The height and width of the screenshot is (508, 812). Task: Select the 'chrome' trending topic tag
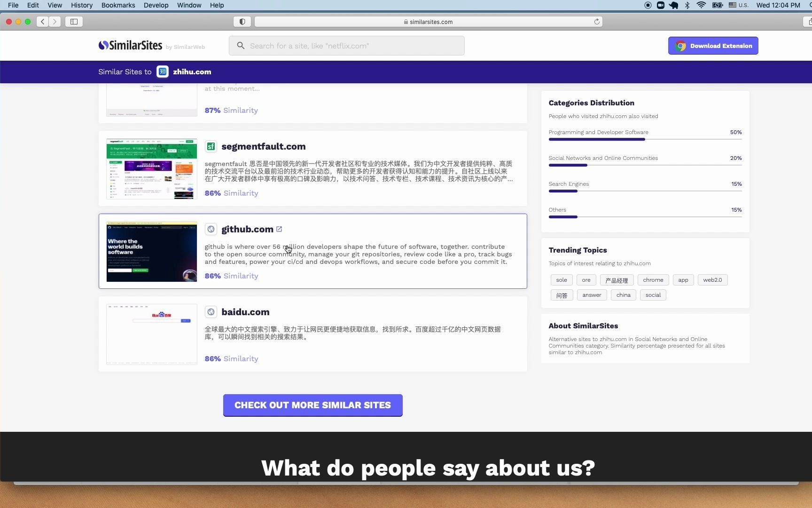[x=653, y=280]
